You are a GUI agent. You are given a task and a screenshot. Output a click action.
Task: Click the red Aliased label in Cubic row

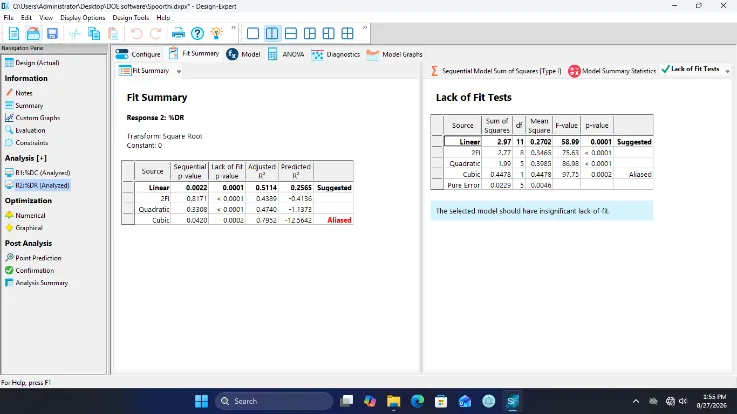click(x=339, y=220)
